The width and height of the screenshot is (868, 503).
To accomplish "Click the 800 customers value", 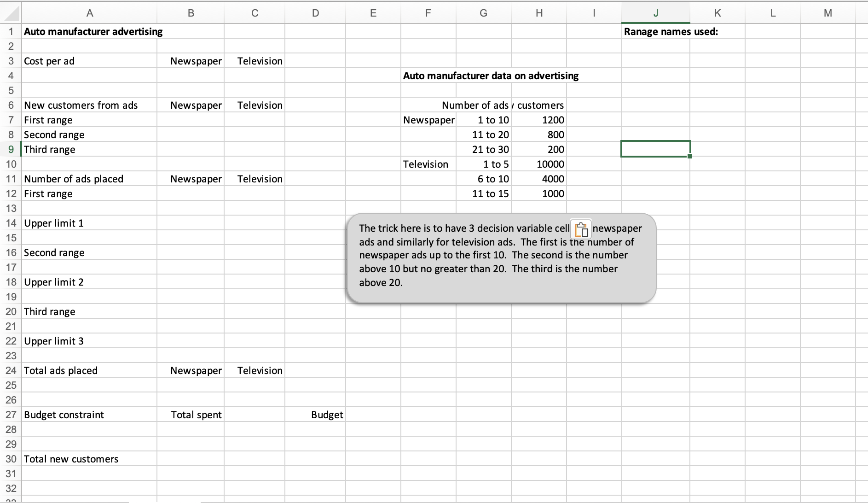I will [556, 135].
